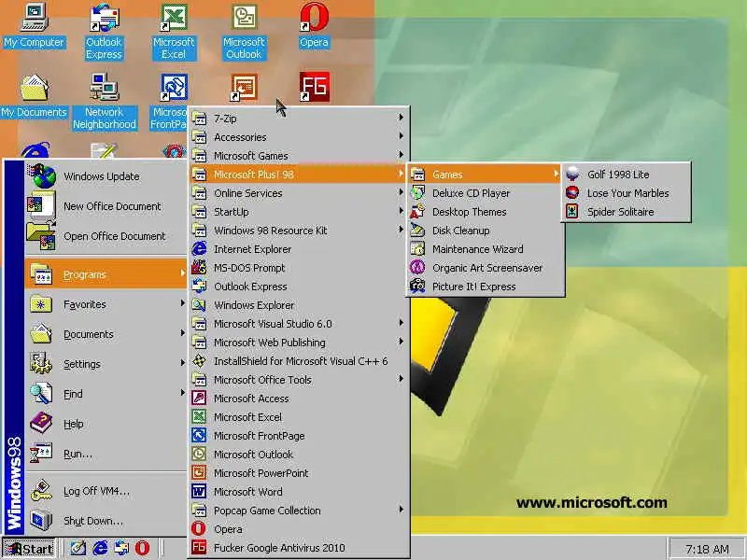The width and height of the screenshot is (747, 560).
Task: Select the PowerPoint desktop shortcut icon
Action: click(x=244, y=87)
